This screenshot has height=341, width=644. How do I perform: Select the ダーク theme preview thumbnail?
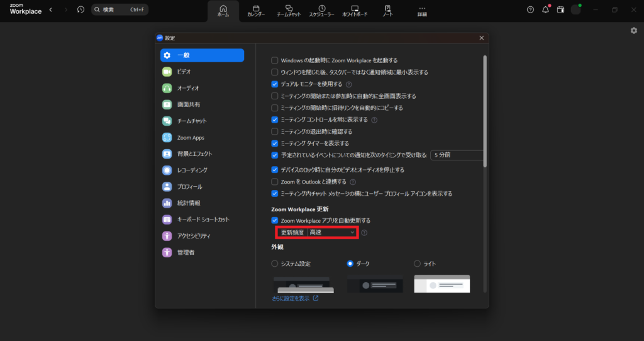(x=375, y=284)
